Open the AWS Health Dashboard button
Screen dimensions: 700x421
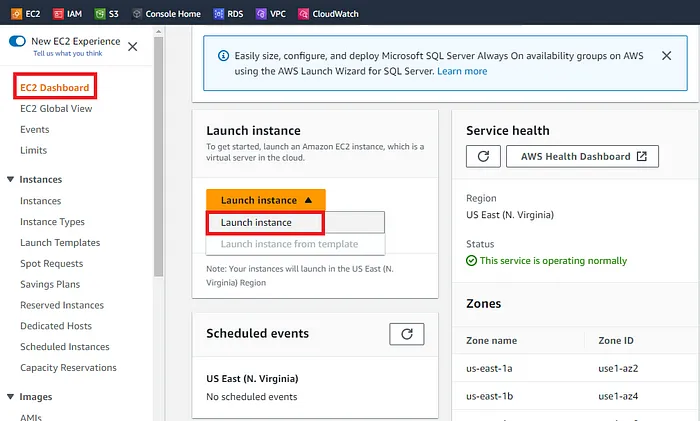[x=582, y=156]
